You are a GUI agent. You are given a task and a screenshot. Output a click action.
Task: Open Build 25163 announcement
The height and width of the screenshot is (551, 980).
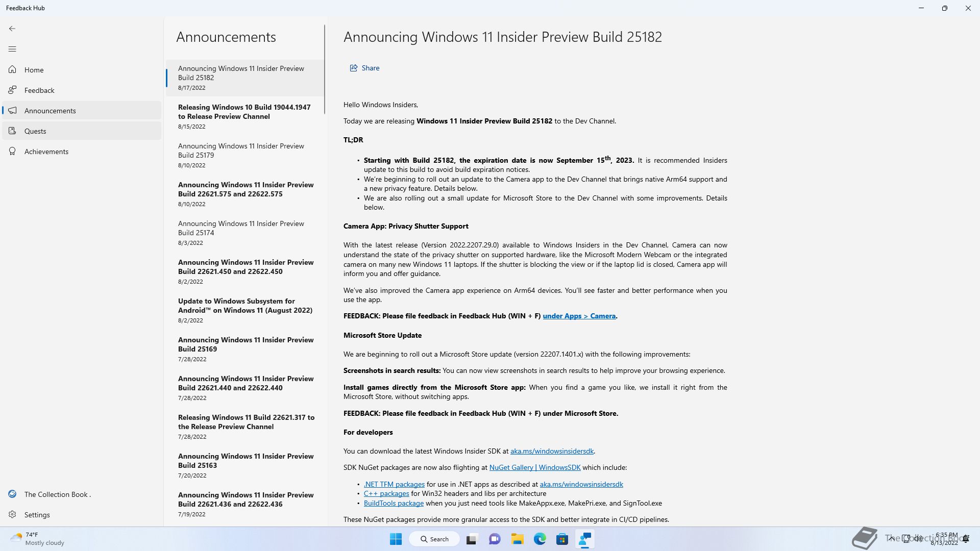(245, 465)
